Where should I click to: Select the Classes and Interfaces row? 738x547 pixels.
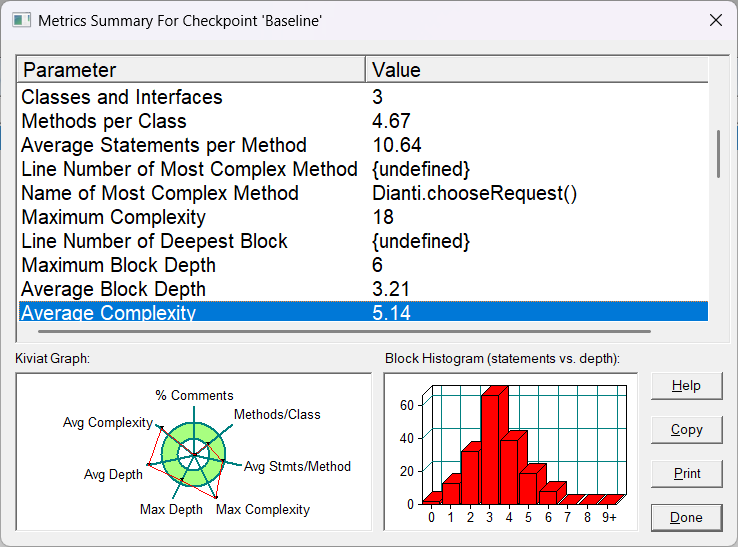click(x=363, y=97)
